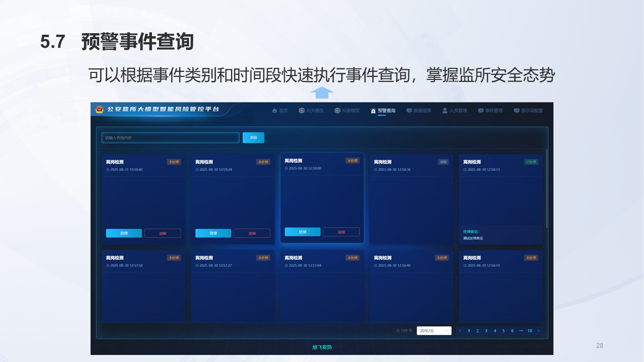
Task: Click 未处理 tag on the 19:58:40 card
Action: pyautogui.click(x=174, y=162)
